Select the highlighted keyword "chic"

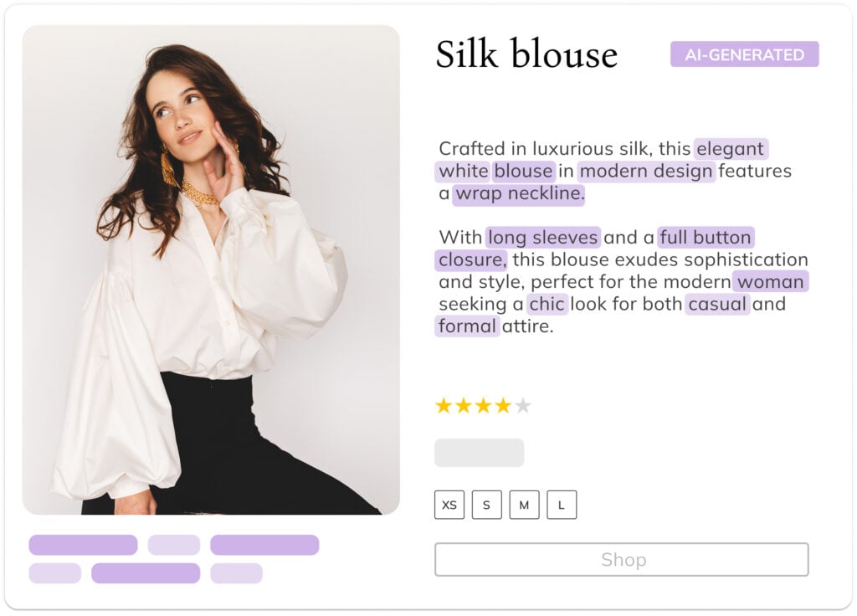coord(547,304)
